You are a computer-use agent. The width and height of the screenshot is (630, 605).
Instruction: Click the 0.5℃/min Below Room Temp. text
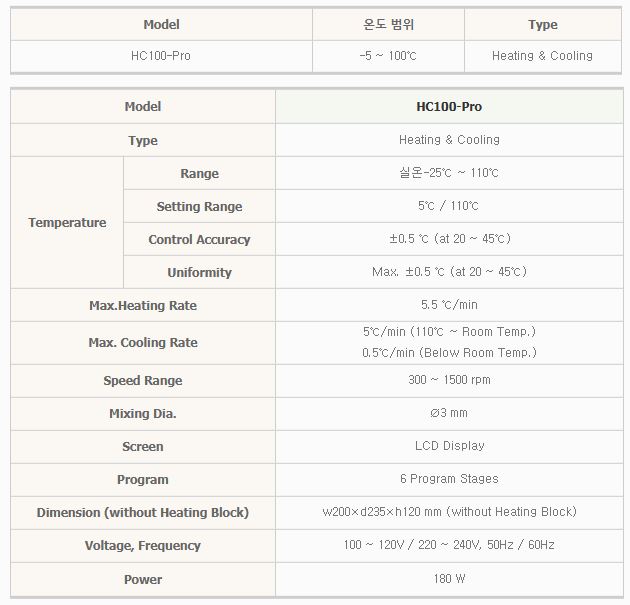point(449,353)
